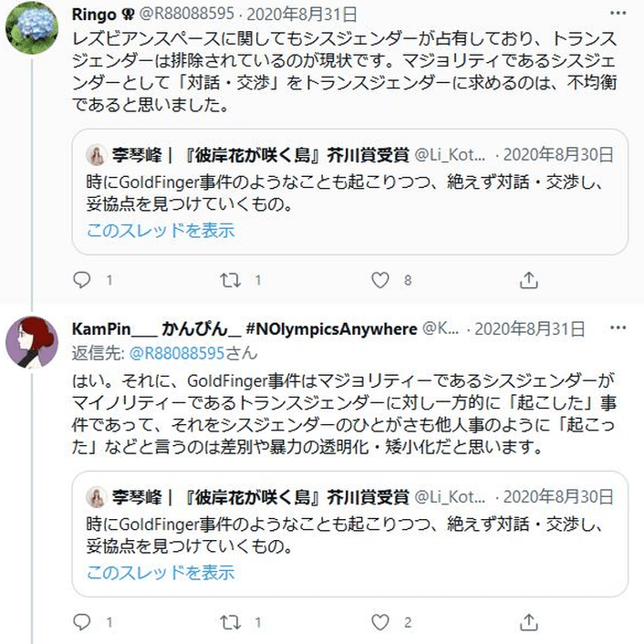Retweet Ringo's tweet
Screen dimensions: 644x644
click(231, 280)
